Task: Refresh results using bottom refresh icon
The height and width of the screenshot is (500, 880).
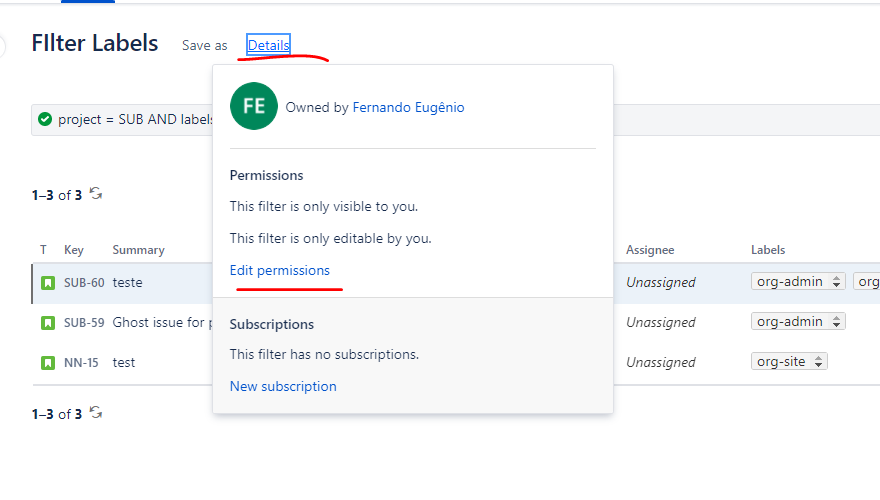Action: click(96, 412)
